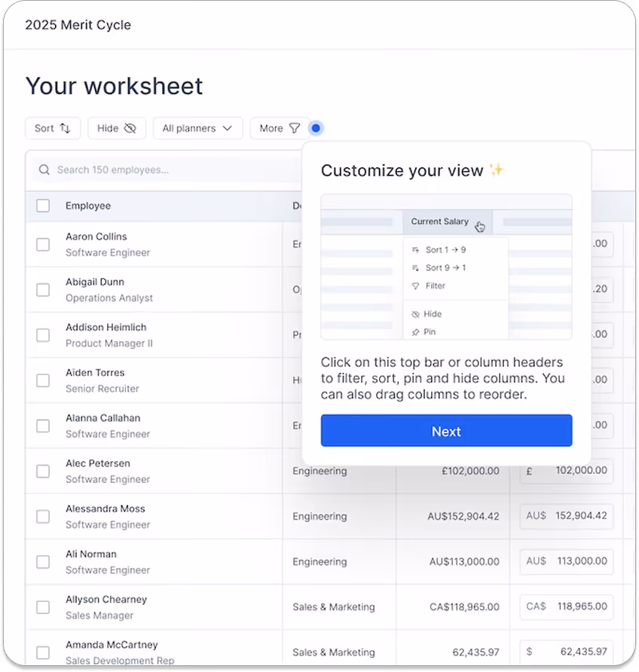
Task: Check the select-all checkbox in the Employee header
Action: click(42, 206)
